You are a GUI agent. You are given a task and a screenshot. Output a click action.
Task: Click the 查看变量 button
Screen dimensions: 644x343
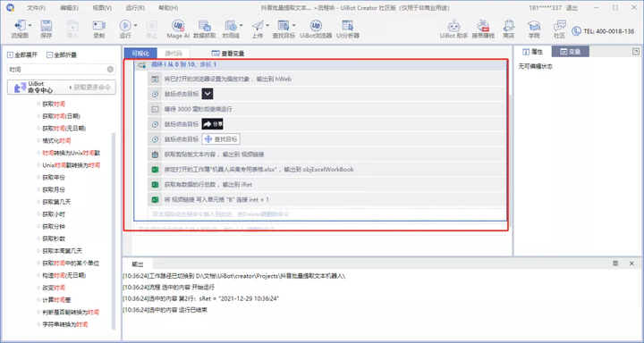pos(228,54)
